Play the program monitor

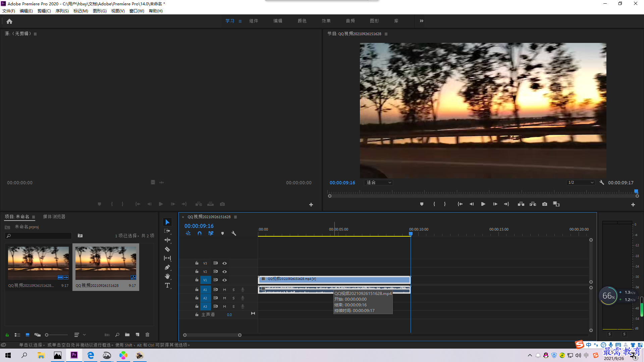[x=483, y=204]
